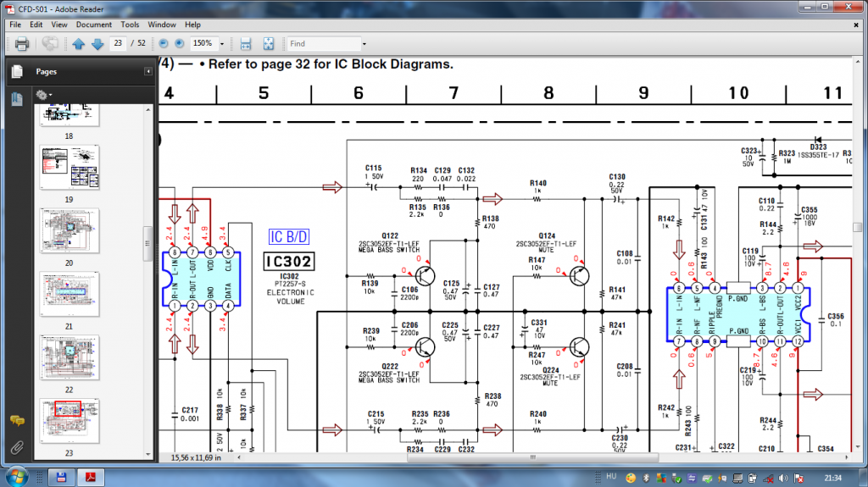Select page 18 thumbnail

(70, 115)
